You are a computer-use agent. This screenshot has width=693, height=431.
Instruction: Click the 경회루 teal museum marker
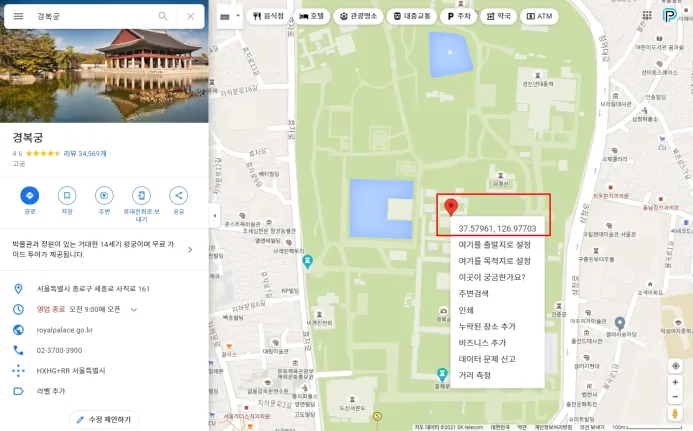pos(308,262)
